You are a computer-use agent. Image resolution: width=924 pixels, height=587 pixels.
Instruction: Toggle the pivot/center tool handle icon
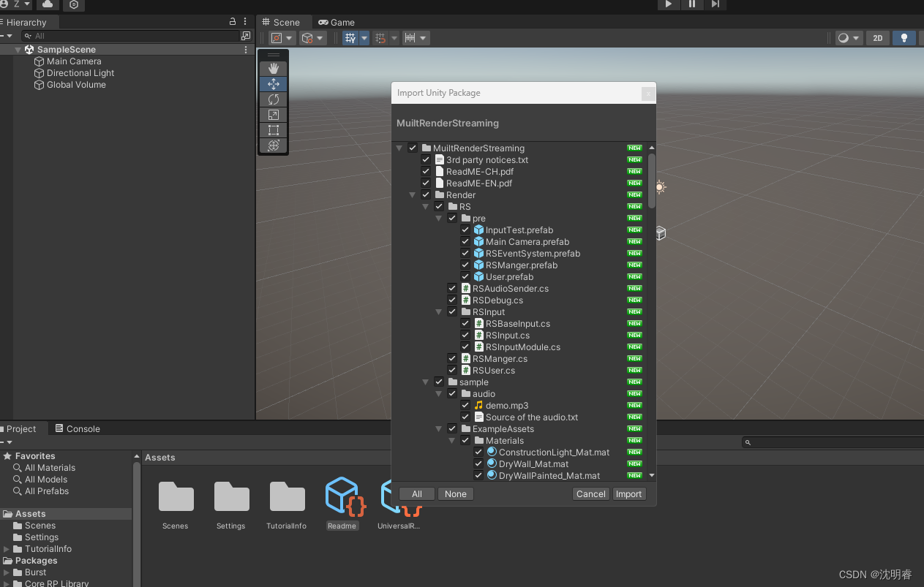point(277,38)
